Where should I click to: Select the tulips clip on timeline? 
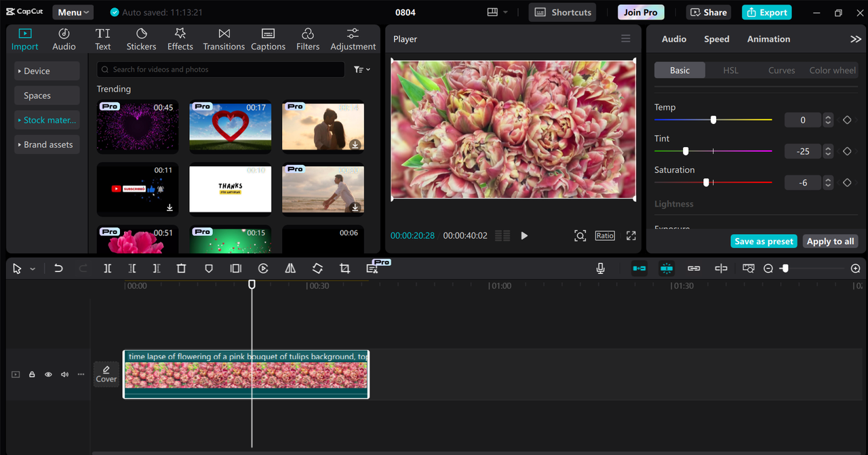tap(245, 374)
